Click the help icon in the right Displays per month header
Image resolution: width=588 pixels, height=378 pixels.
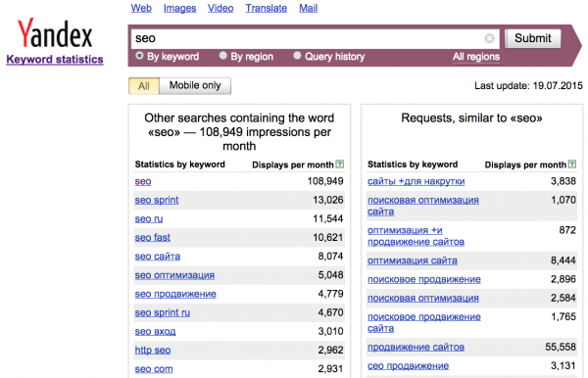tap(572, 165)
